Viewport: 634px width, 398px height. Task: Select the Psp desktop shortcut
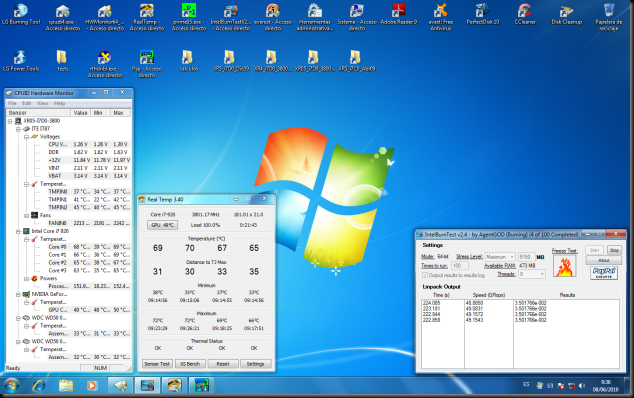tap(147, 65)
